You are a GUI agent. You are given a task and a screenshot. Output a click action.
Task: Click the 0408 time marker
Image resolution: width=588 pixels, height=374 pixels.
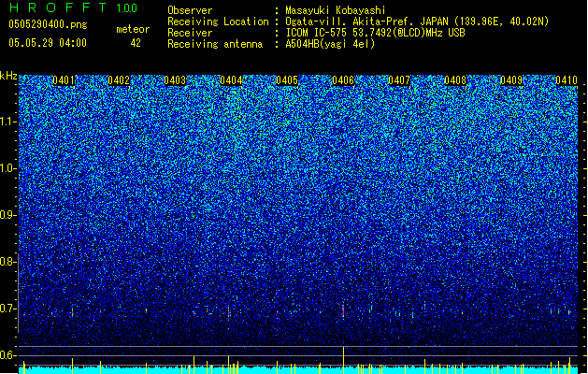pos(455,80)
